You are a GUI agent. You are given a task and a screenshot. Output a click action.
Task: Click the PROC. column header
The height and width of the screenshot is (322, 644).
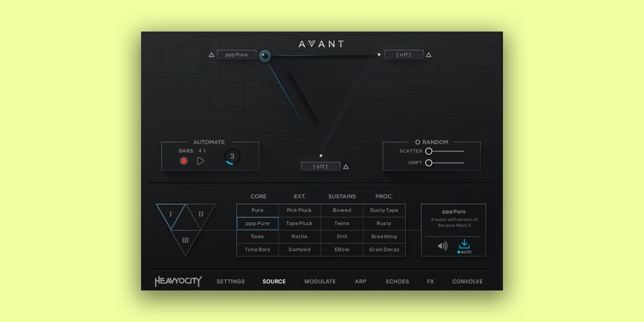(384, 196)
